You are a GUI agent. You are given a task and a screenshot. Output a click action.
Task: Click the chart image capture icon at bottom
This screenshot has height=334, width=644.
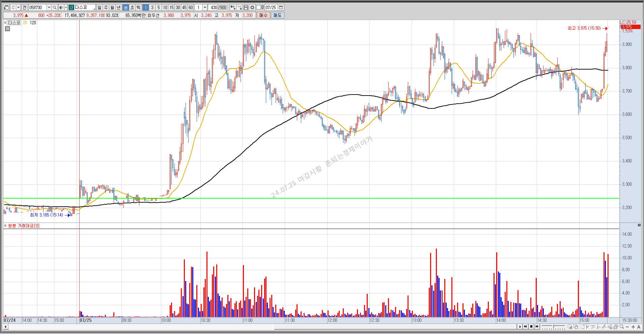click(616, 327)
